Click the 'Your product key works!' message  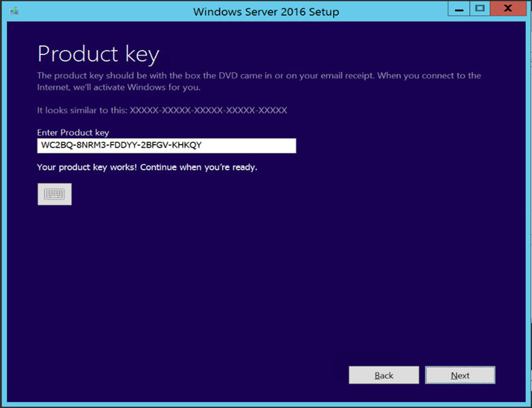pyautogui.click(x=147, y=167)
